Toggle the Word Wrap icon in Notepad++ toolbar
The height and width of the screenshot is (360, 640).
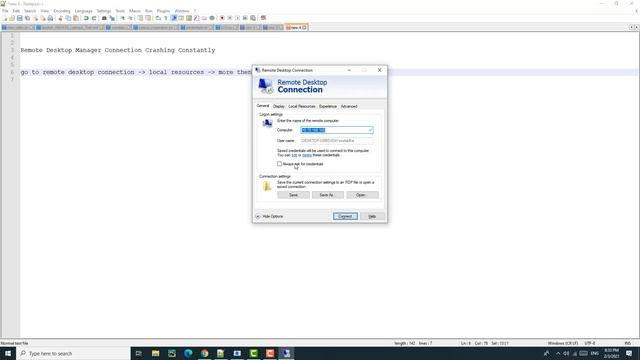(x=158, y=18)
